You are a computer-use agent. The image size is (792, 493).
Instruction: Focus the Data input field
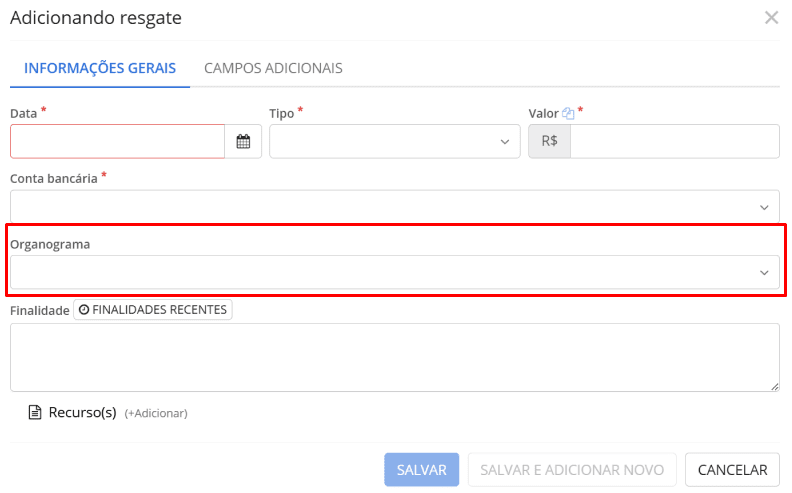click(x=117, y=142)
